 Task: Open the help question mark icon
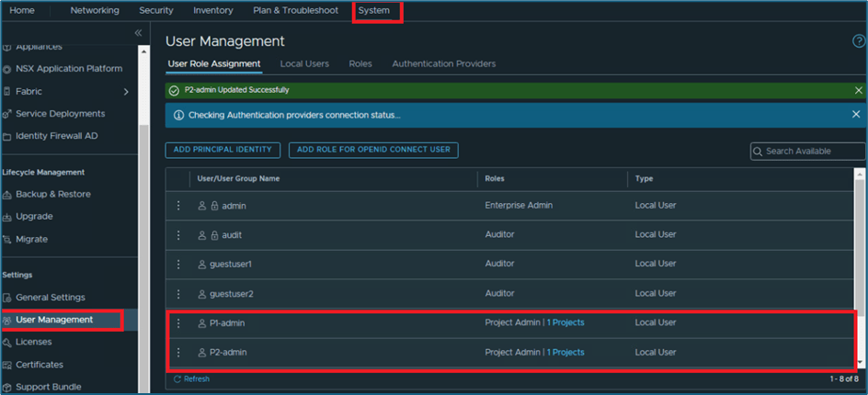point(859,41)
